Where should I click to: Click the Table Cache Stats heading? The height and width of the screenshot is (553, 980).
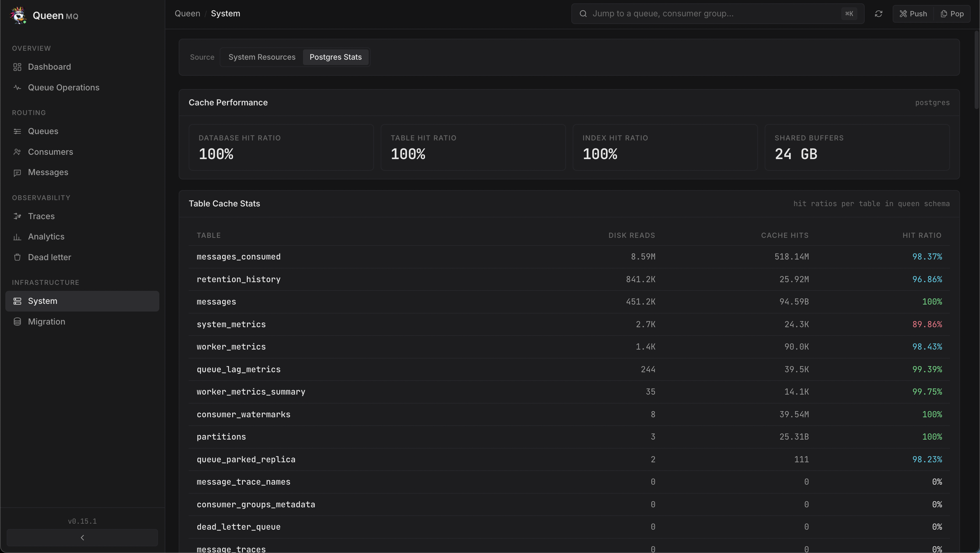tap(224, 203)
